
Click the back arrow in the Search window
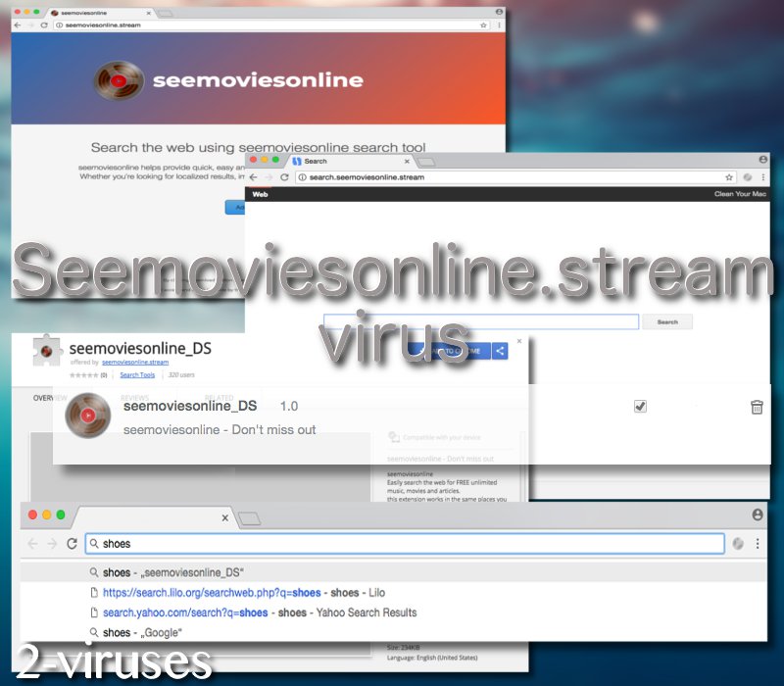[253, 178]
